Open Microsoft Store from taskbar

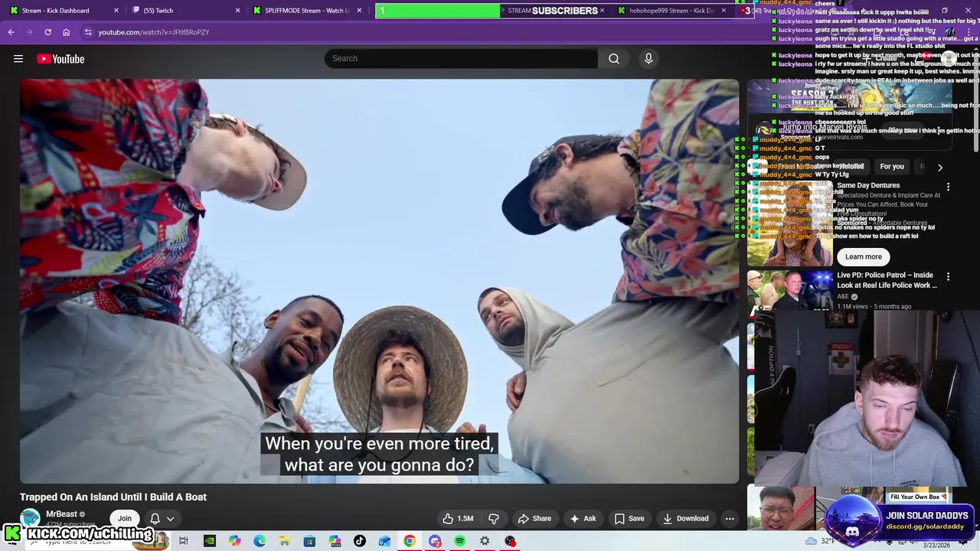pyautogui.click(x=309, y=541)
